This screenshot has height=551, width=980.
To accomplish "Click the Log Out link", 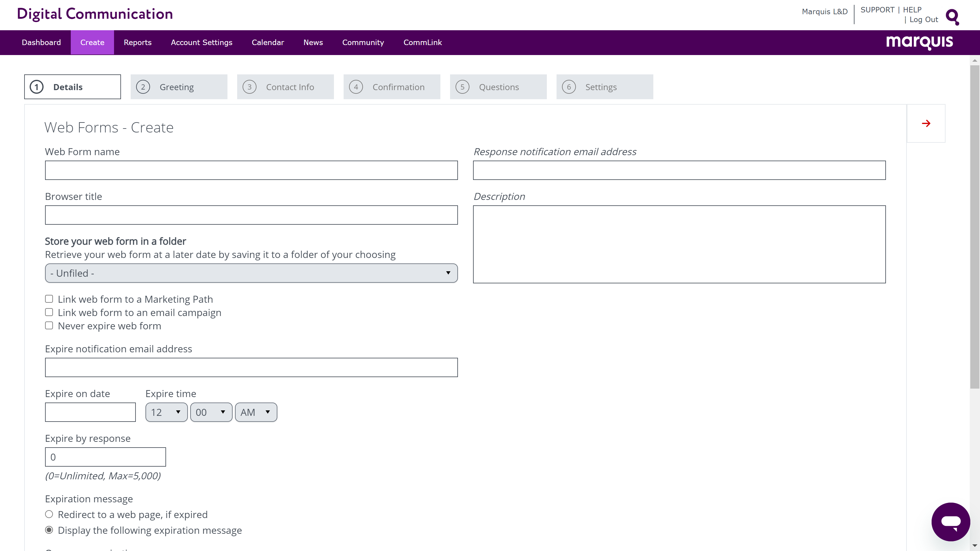I will [924, 19].
